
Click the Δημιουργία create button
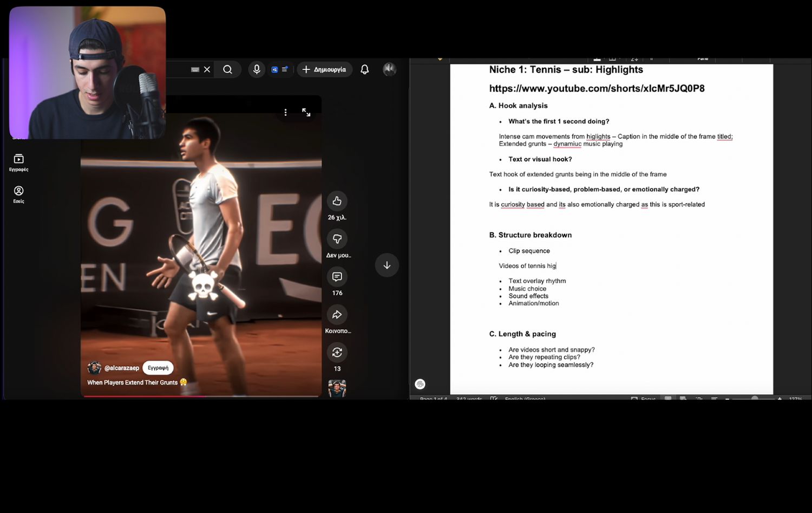coord(324,69)
